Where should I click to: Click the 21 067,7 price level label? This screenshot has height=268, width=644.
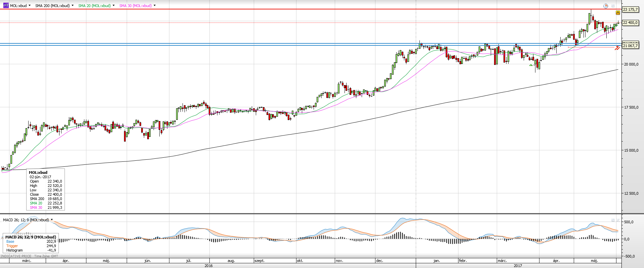pos(630,46)
